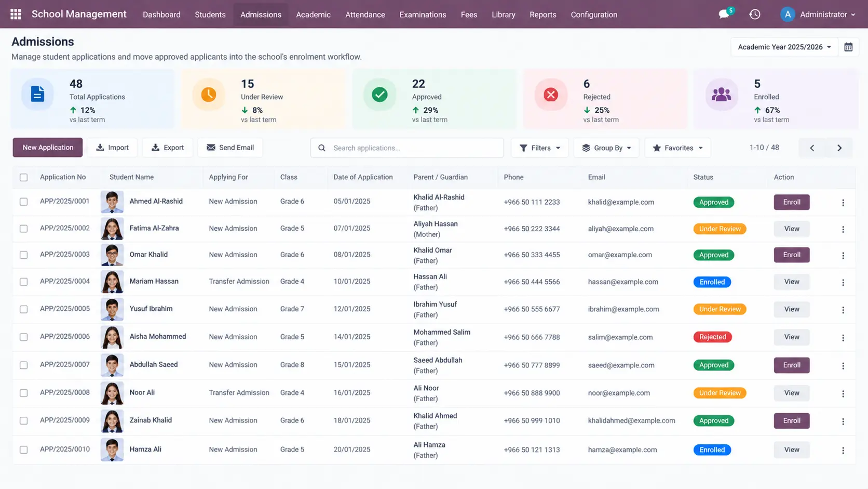Open the messages chat icon

724,14
